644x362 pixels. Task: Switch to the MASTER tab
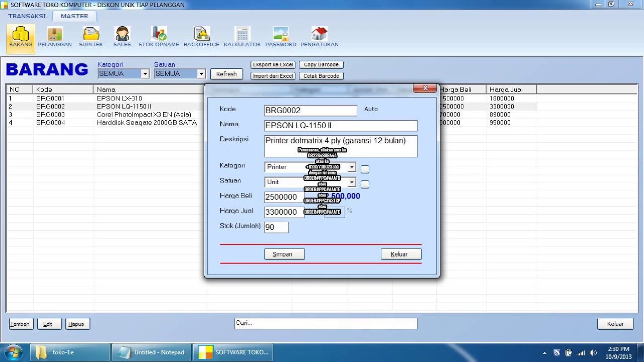click(x=74, y=16)
